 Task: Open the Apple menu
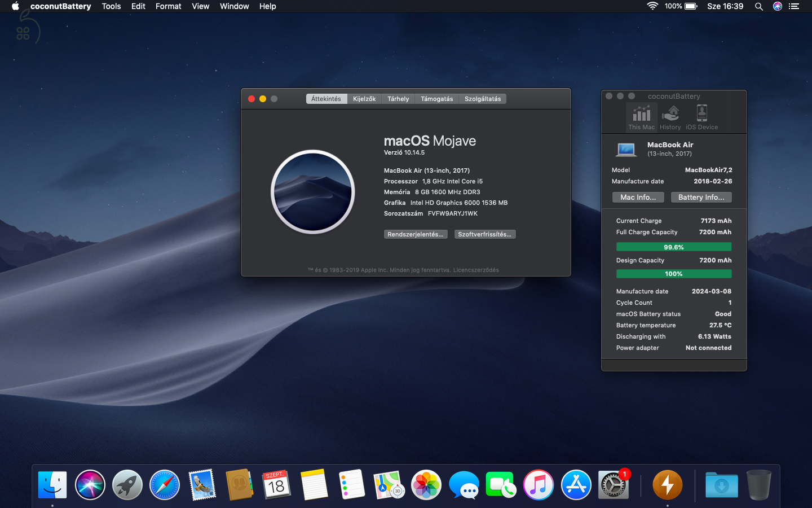click(x=15, y=6)
